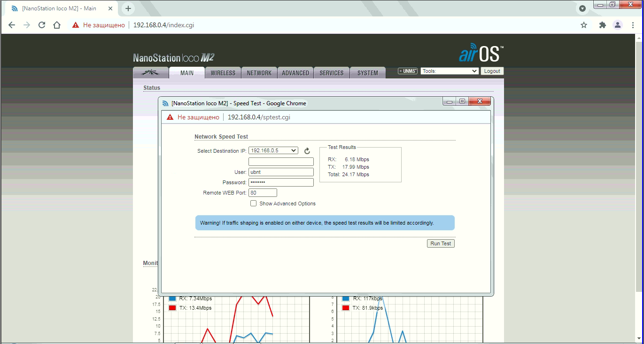This screenshot has height=344, width=644.
Task: Click the Total 24.17 Mbps result
Action: (349, 174)
